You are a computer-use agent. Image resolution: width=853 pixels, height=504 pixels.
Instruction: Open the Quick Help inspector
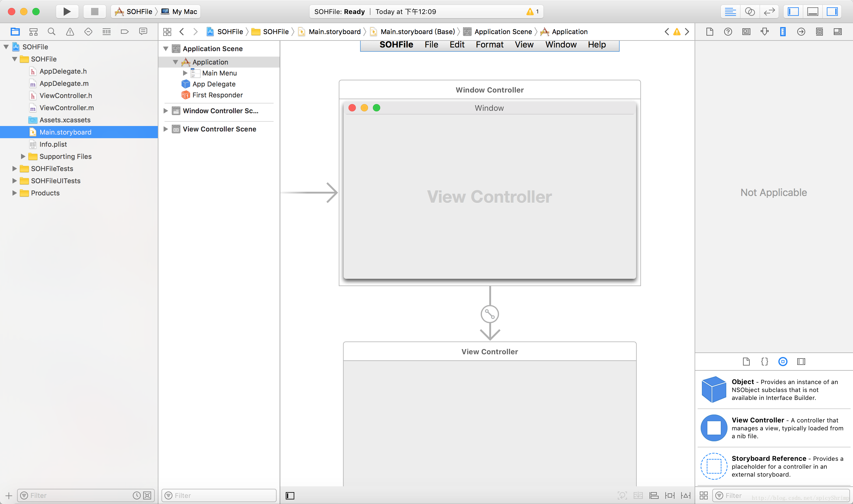click(x=728, y=32)
